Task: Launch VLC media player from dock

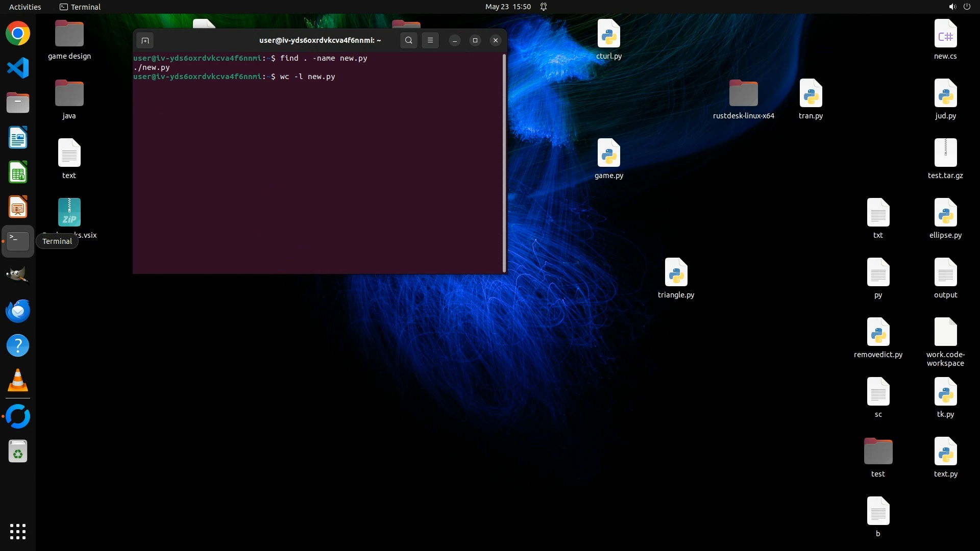Action: point(18,381)
